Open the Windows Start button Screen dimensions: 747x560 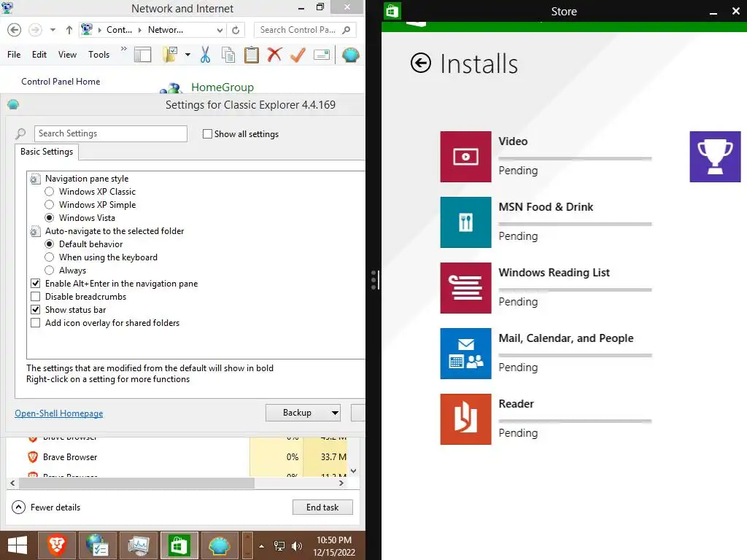[x=18, y=545]
